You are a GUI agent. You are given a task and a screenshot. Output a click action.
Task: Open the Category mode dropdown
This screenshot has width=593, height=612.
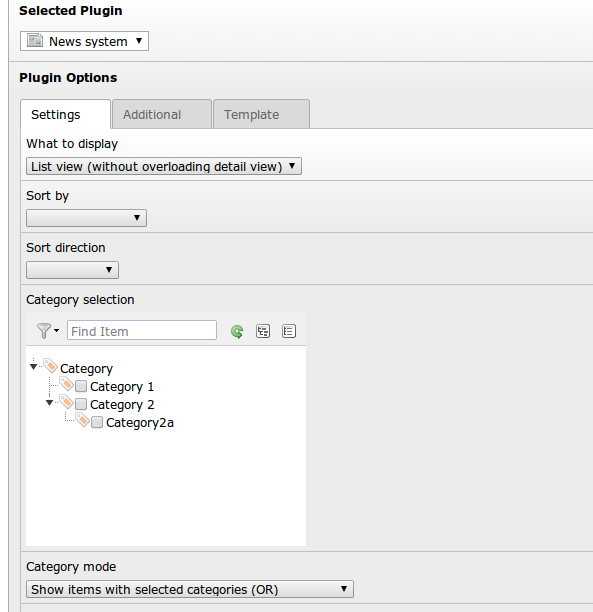click(190, 589)
